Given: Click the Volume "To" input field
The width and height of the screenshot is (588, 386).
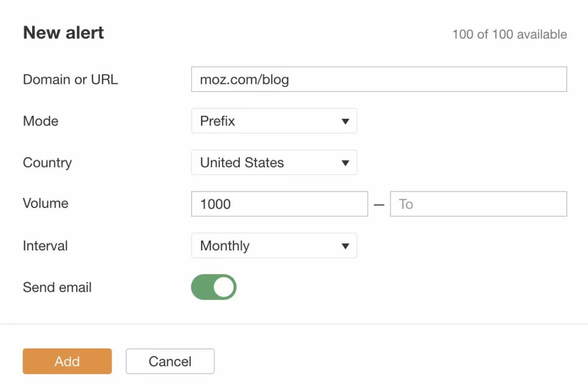Looking at the screenshot, I should tap(478, 204).
